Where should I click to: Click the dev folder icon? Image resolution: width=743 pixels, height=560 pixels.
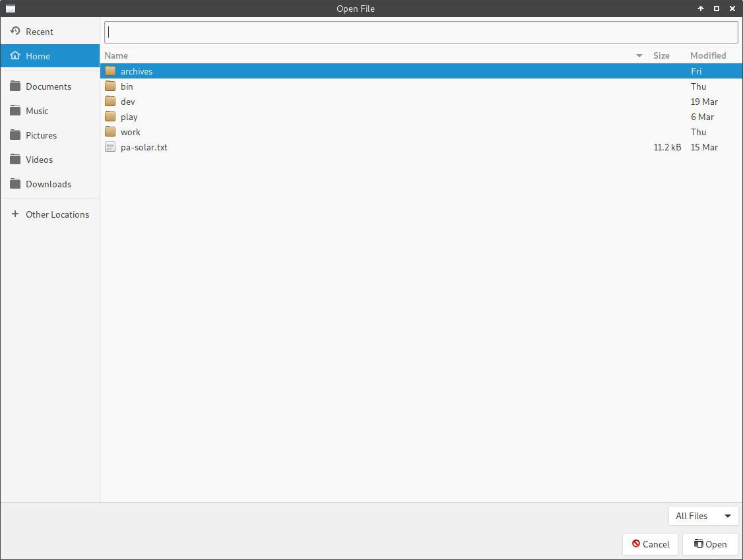110,102
